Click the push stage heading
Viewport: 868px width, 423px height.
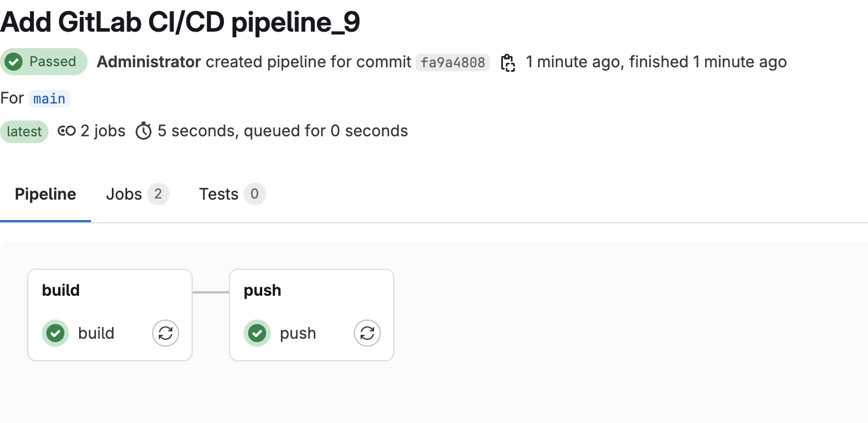pos(262,290)
